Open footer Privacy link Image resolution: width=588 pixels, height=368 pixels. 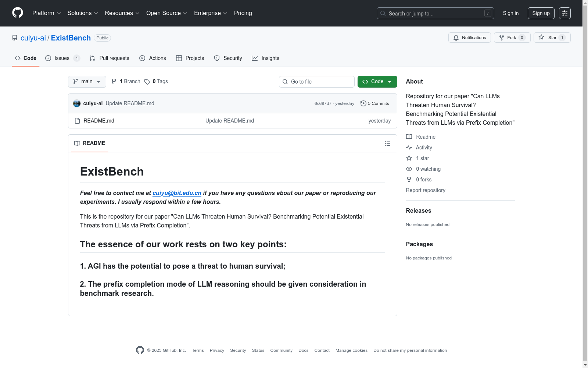217,350
